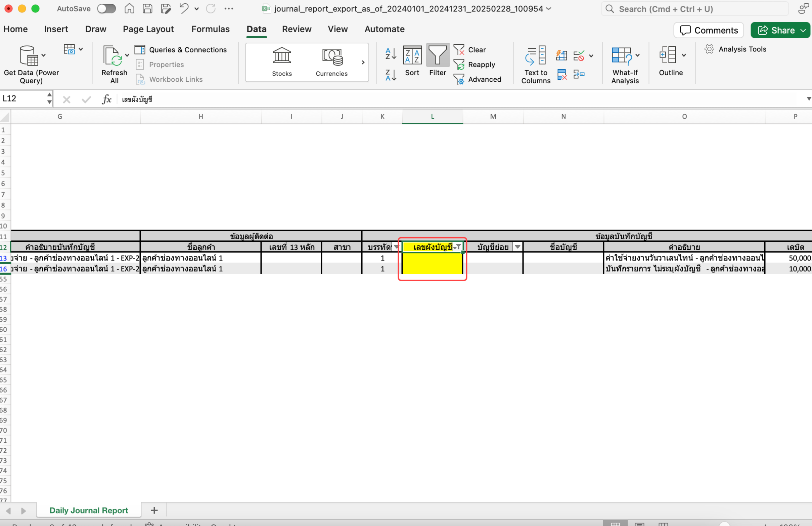
Task: Open Advanced filter options
Action: (x=478, y=79)
